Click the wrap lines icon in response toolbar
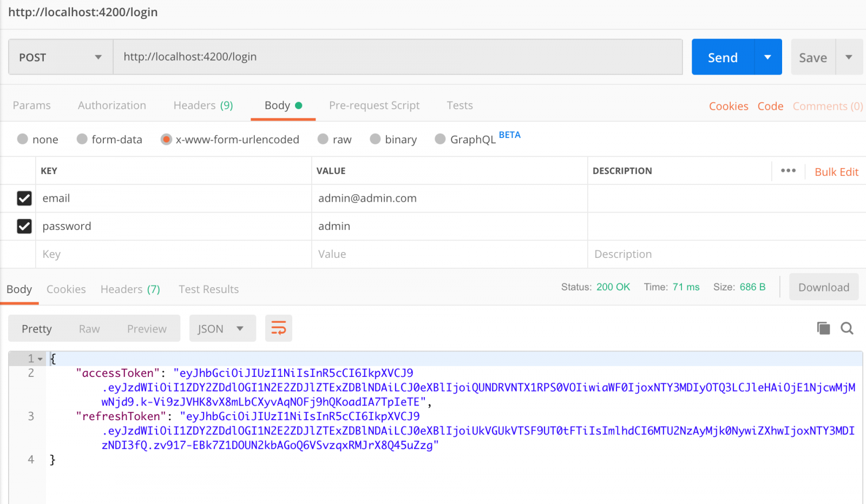Image resolution: width=866 pixels, height=504 pixels. (x=278, y=328)
